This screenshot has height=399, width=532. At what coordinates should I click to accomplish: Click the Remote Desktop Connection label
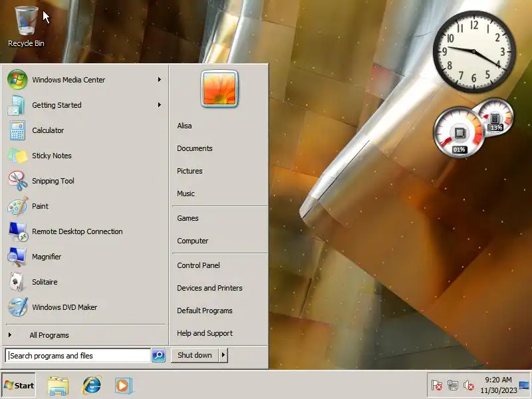(77, 231)
